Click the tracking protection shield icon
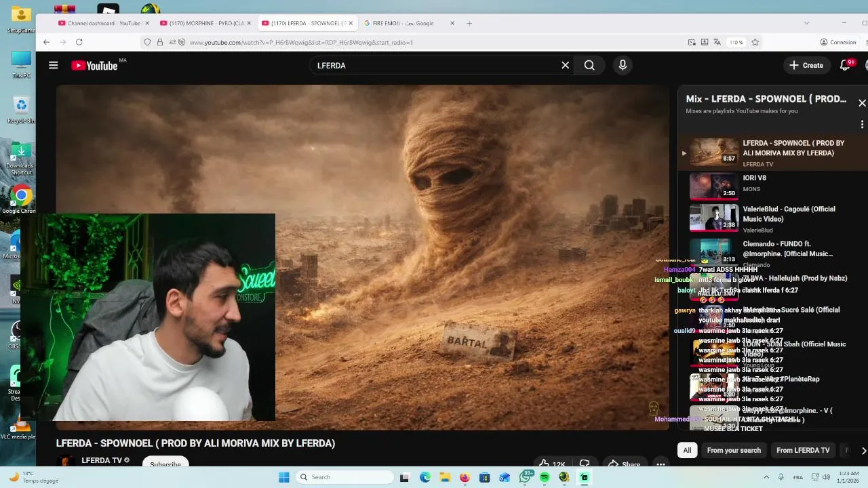 point(147,42)
